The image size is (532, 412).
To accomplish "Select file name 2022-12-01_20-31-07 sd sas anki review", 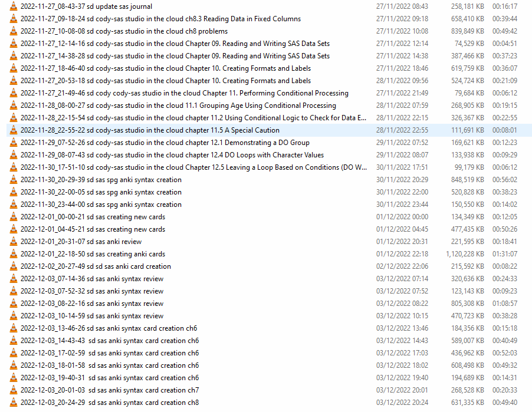I will click(81, 242).
